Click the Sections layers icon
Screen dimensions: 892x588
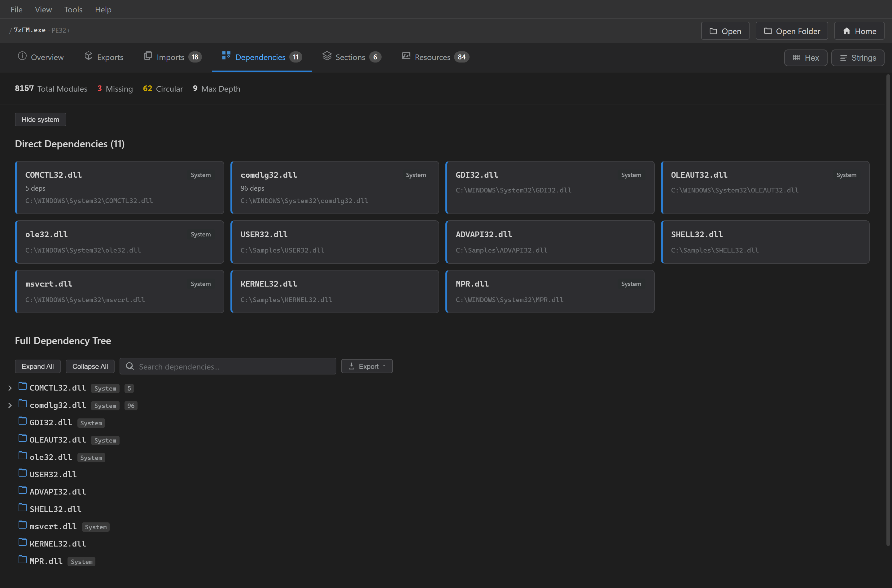[327, 56]
